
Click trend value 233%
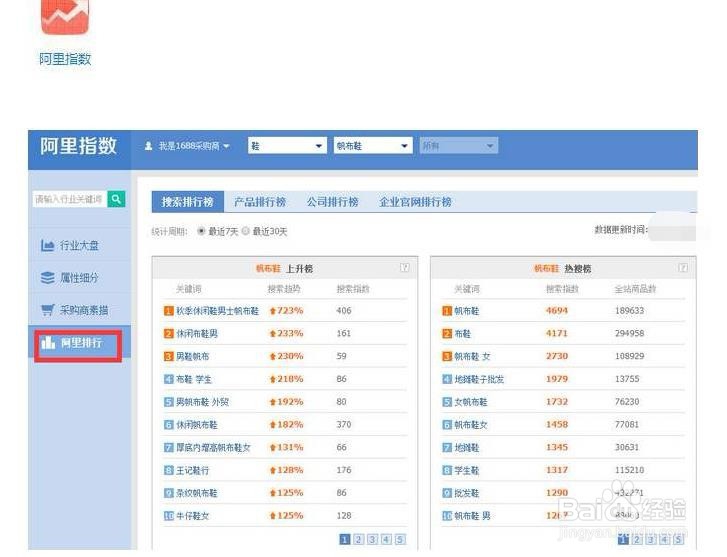pos(290,333)
